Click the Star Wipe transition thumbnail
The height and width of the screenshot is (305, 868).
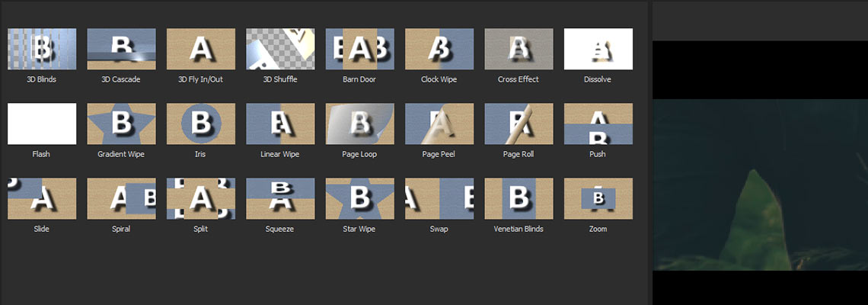coord(360,198)
